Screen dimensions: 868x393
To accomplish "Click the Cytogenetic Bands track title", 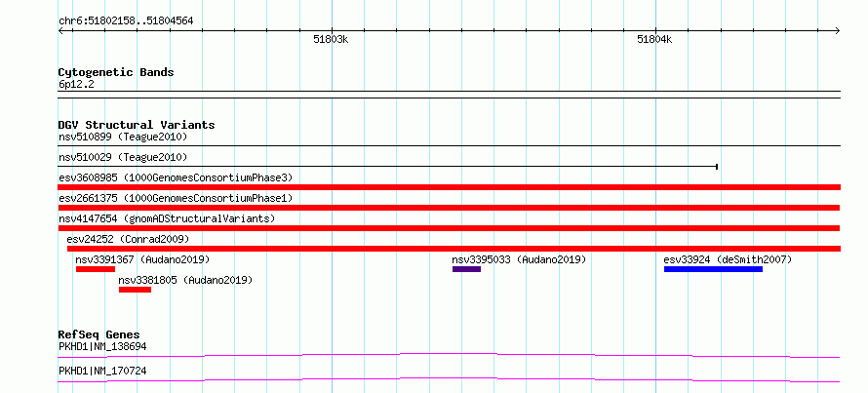I will coord(116,72).
